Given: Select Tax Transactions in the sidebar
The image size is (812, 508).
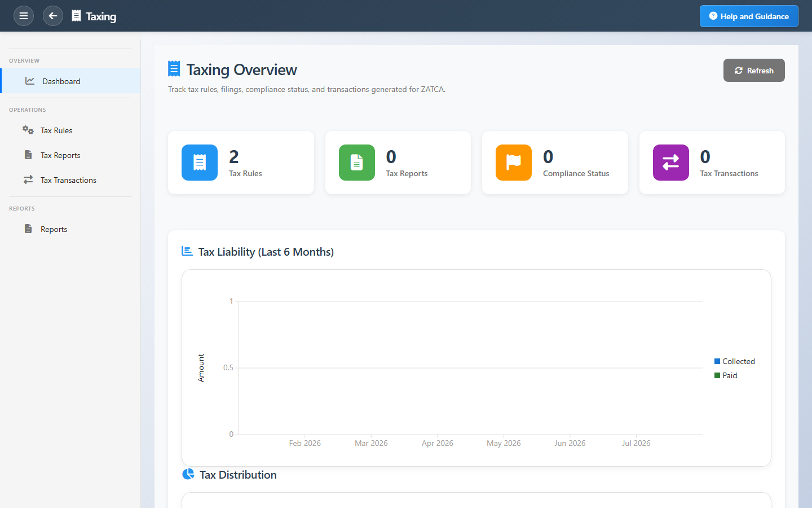Looking at the screenshot, I should [70, 180].
